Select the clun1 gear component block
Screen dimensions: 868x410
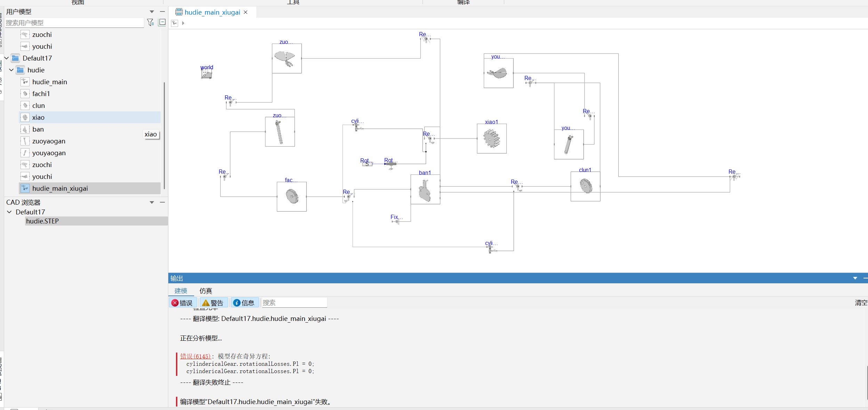pos(586,186)
